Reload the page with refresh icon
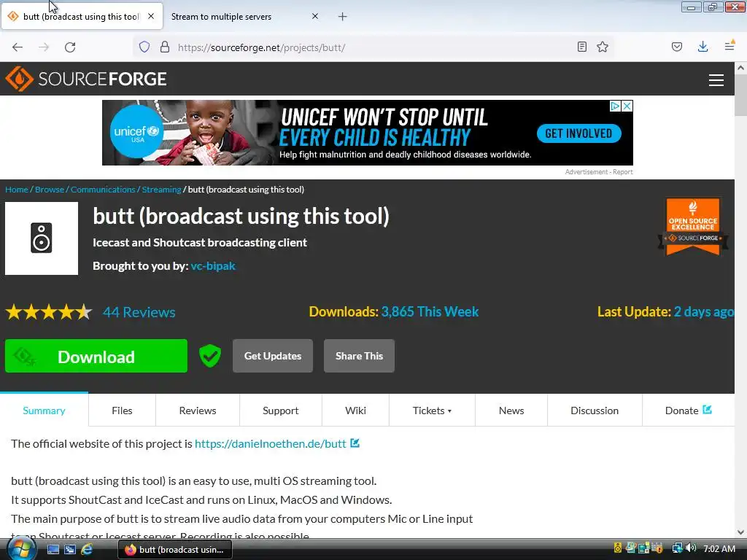747x560 pixels. pos(70,47)
